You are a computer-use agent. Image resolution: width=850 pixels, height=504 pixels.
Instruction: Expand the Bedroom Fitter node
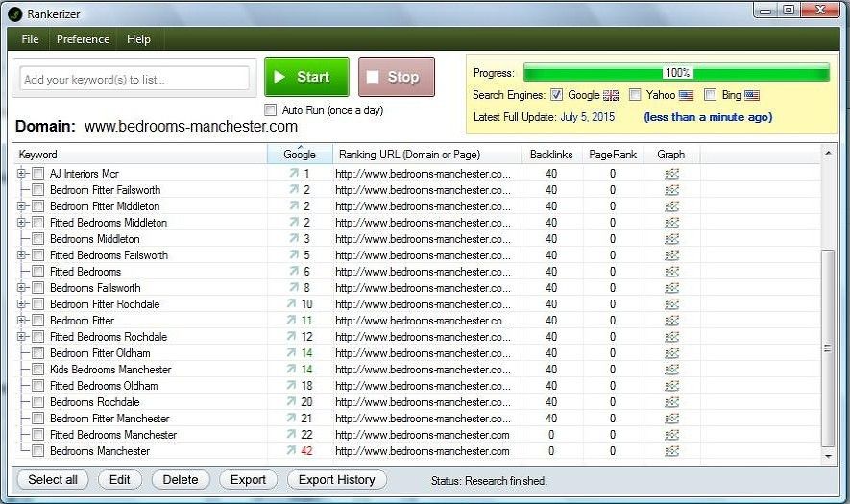point(22,321)
